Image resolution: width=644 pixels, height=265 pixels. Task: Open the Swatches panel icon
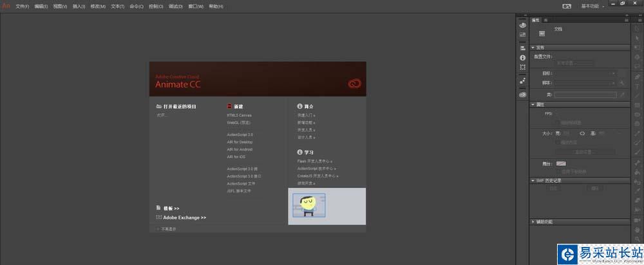click(522, 35)
